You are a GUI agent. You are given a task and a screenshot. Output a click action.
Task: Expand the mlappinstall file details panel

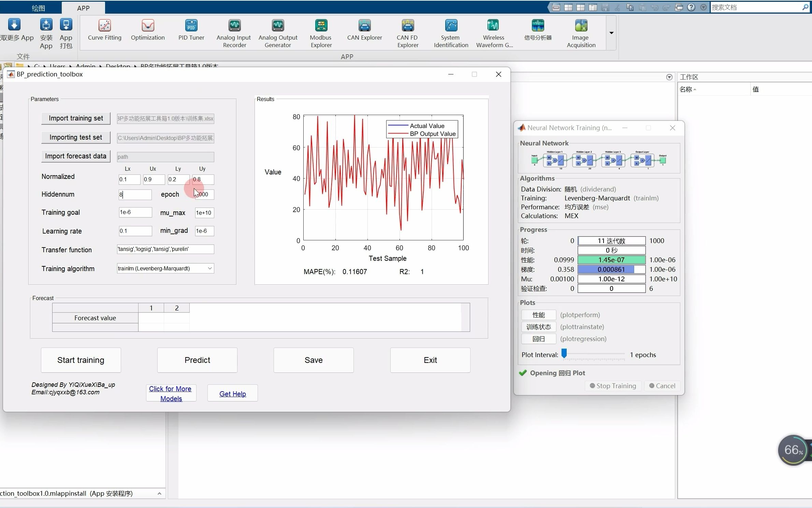(159, 493)
